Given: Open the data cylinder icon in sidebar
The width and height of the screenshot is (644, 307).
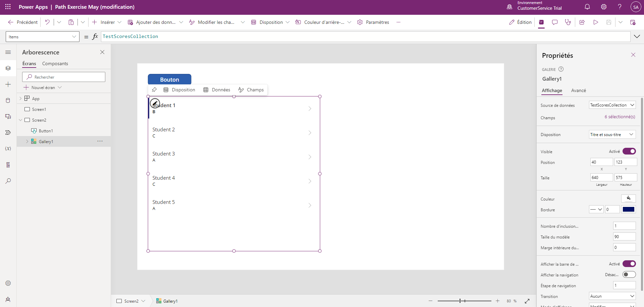Looking at the screenshot, I should [x=8, y=100].
